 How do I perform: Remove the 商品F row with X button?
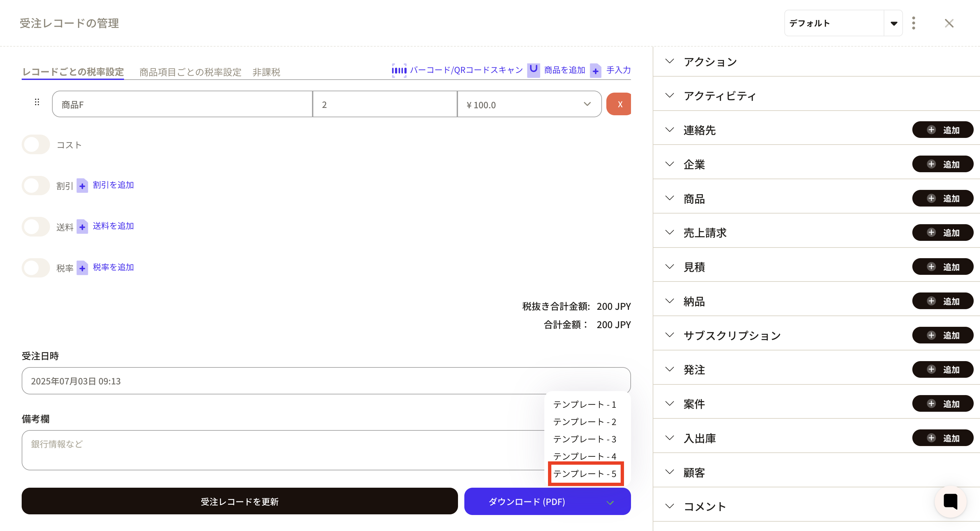(x=619, y=104)
